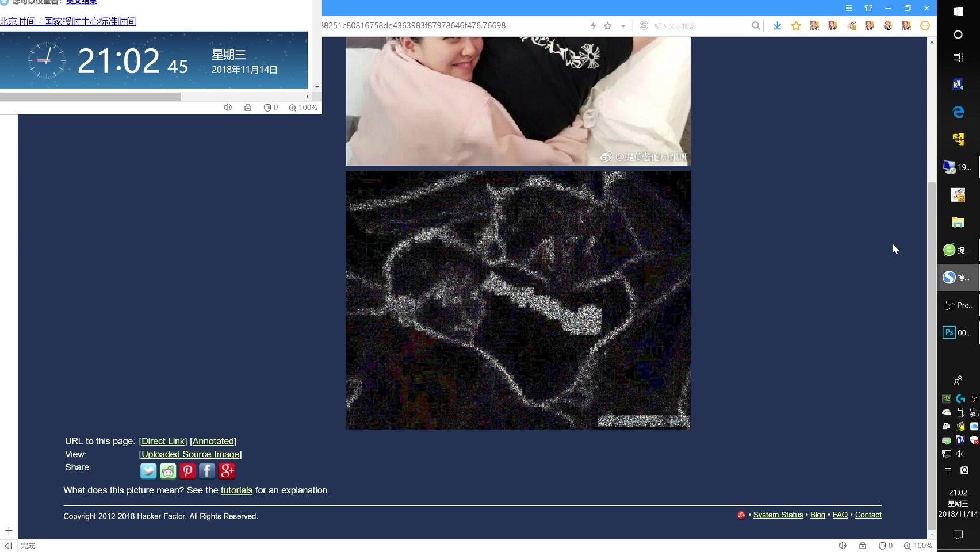Open Windows action center notification icon
Viewport: 980px width, 552px height.
point(958,535)
